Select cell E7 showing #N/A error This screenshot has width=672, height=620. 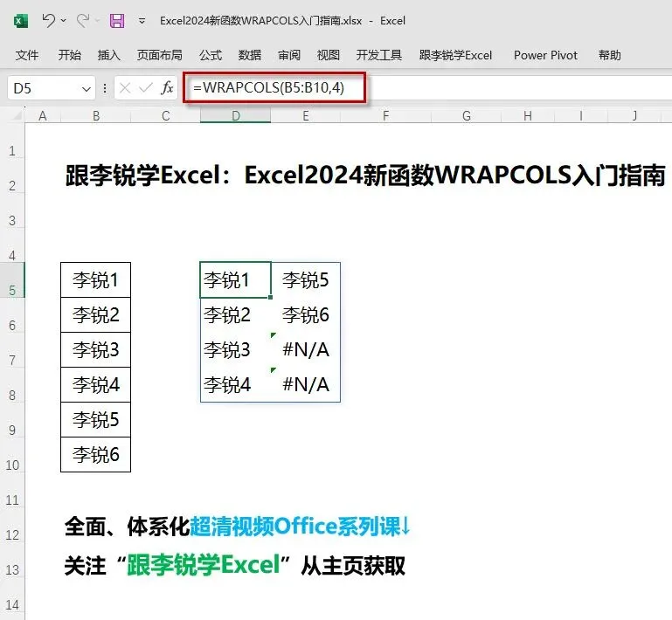coord(306,350)
